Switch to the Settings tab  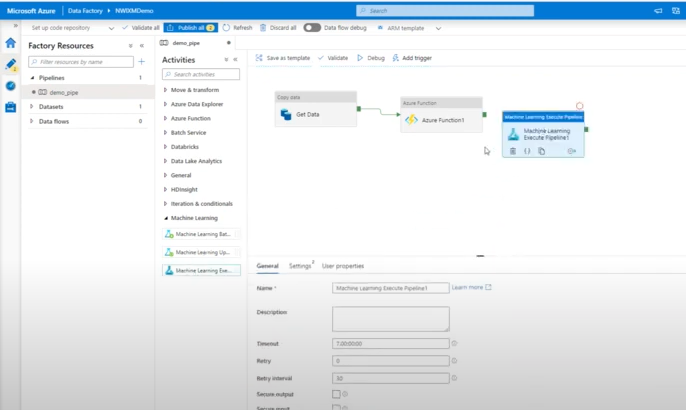(300, 266)
